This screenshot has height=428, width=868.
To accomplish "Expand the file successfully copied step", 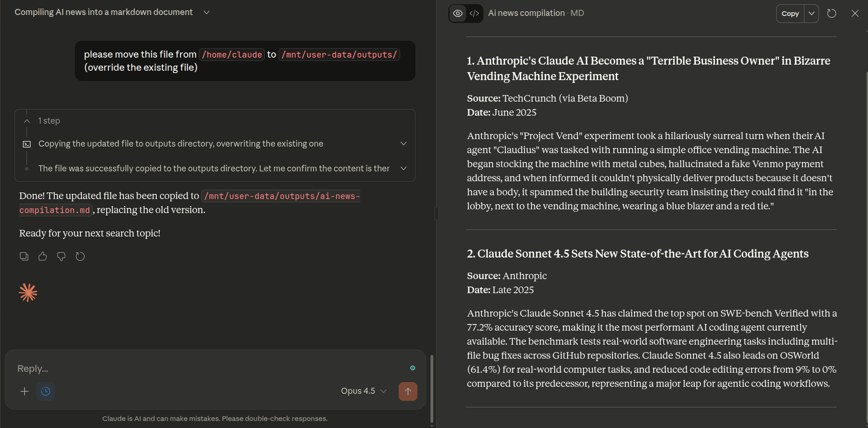I will point(403,168).
